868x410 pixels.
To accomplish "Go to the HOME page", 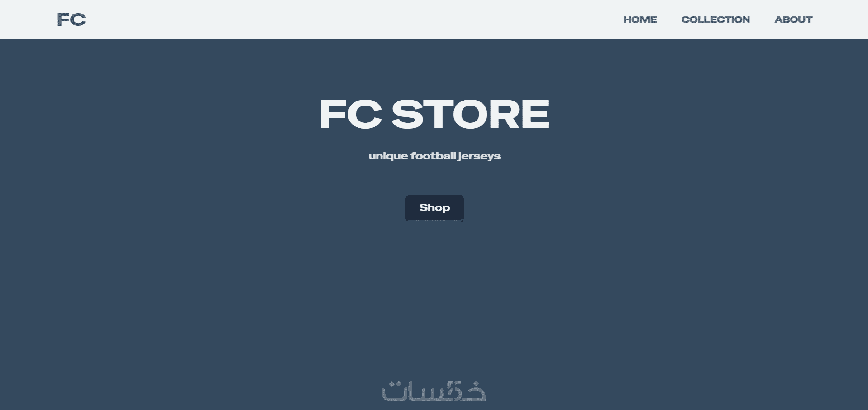I will pos(640,19).
